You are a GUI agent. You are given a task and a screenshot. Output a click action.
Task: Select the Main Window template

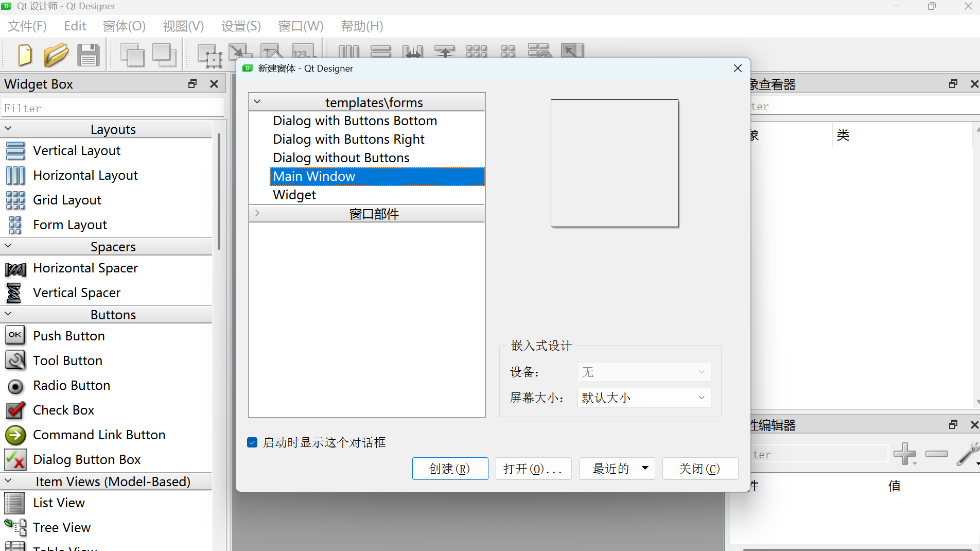[377, 176]
